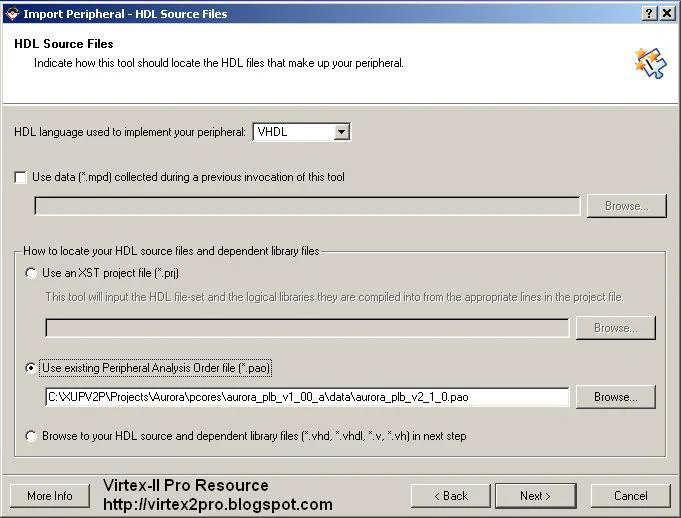Go to previous step with Back button

tap(449, 496)
